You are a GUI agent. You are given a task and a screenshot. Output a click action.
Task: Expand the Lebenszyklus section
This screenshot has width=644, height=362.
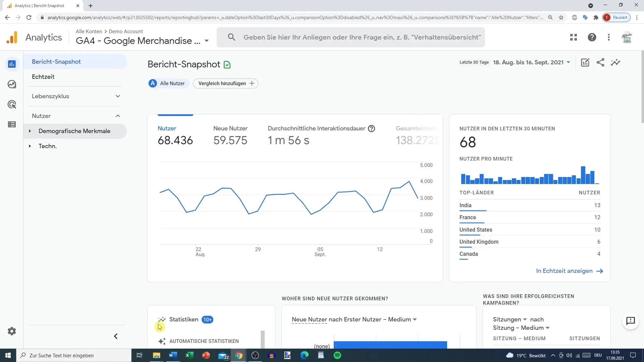pyautogui.click(x=76, y=96)
